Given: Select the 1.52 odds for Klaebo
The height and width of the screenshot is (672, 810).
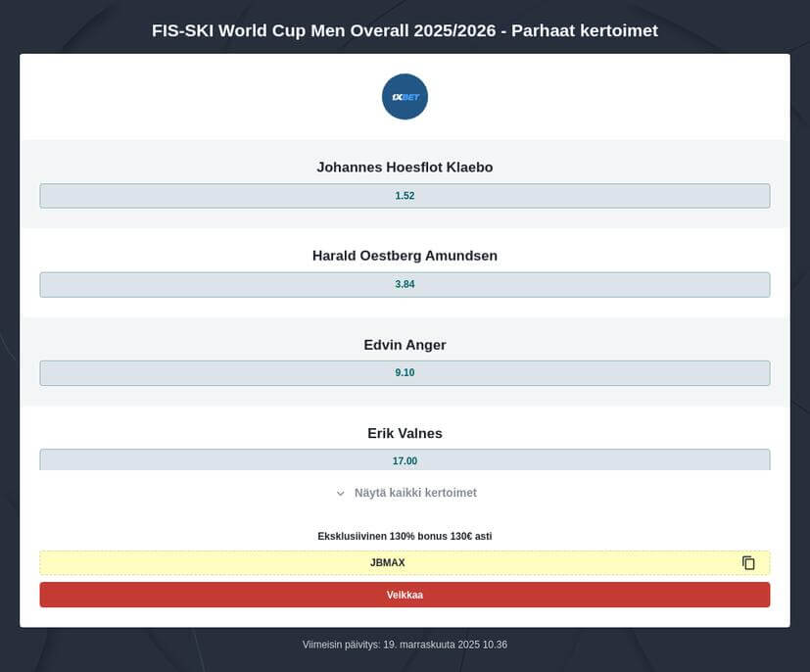Looking at the screenshot, I should click(405, 196).
